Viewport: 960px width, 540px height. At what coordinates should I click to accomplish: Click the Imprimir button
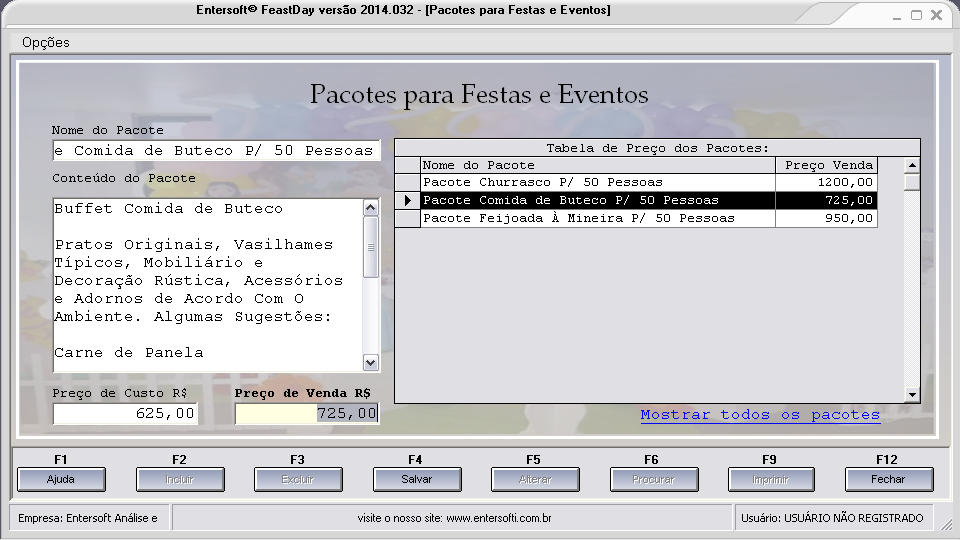(x=771, y=479)
